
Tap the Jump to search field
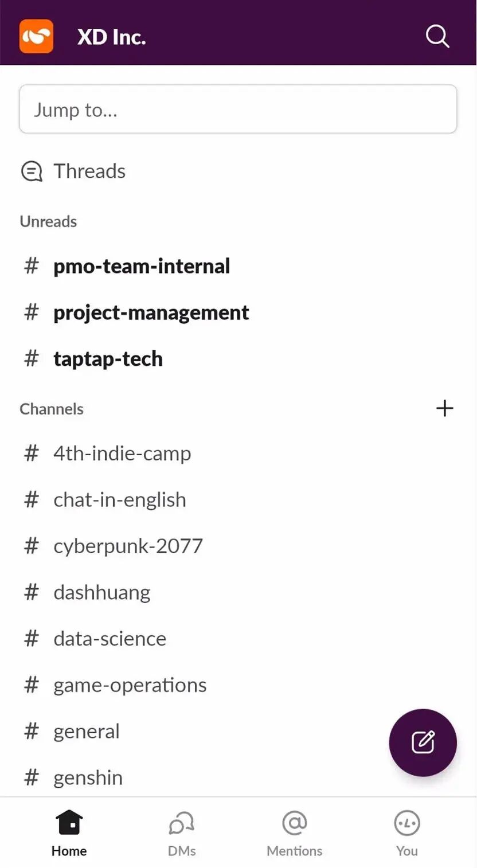[238, 110]
